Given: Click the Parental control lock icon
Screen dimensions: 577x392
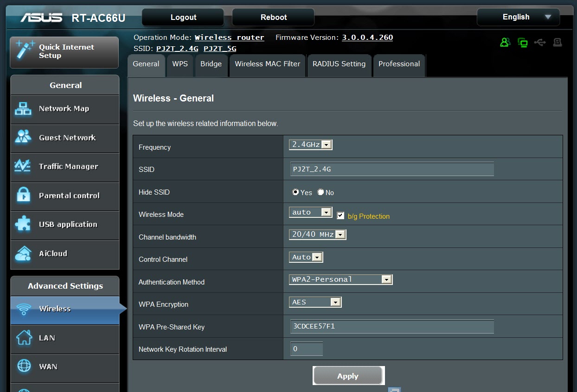Looking at the screenshot, I should click(23, 196).
